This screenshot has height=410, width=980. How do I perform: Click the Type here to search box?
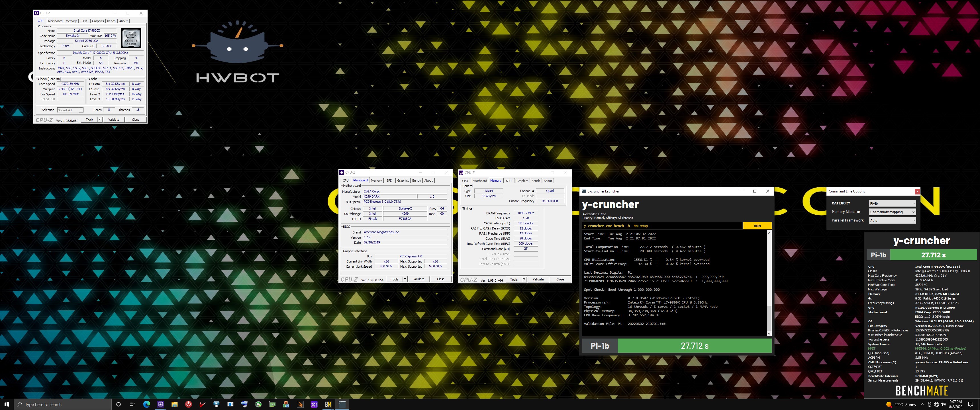[63, 404]
